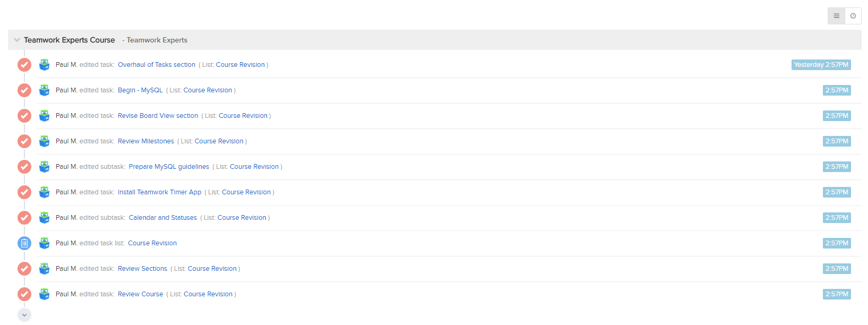Open Install Teamwork Timer App task

coord(160,192)
